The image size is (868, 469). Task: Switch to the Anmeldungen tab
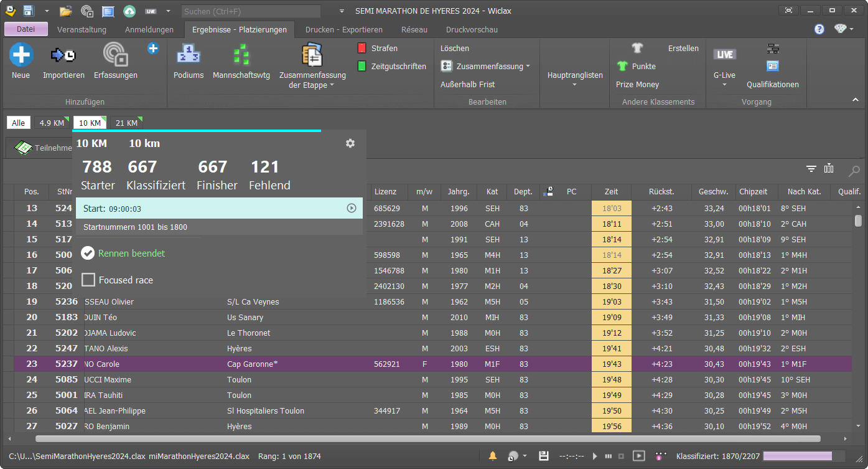pos(149,29)
